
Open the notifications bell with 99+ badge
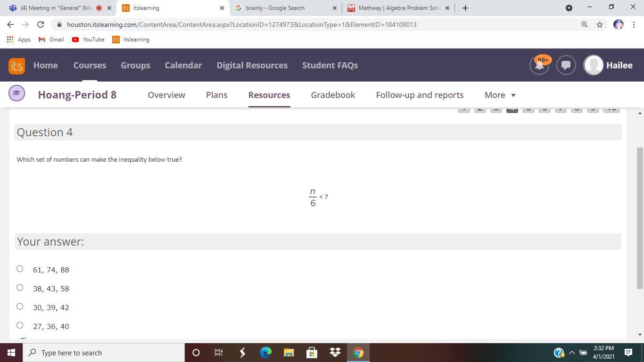click(539, 65)
